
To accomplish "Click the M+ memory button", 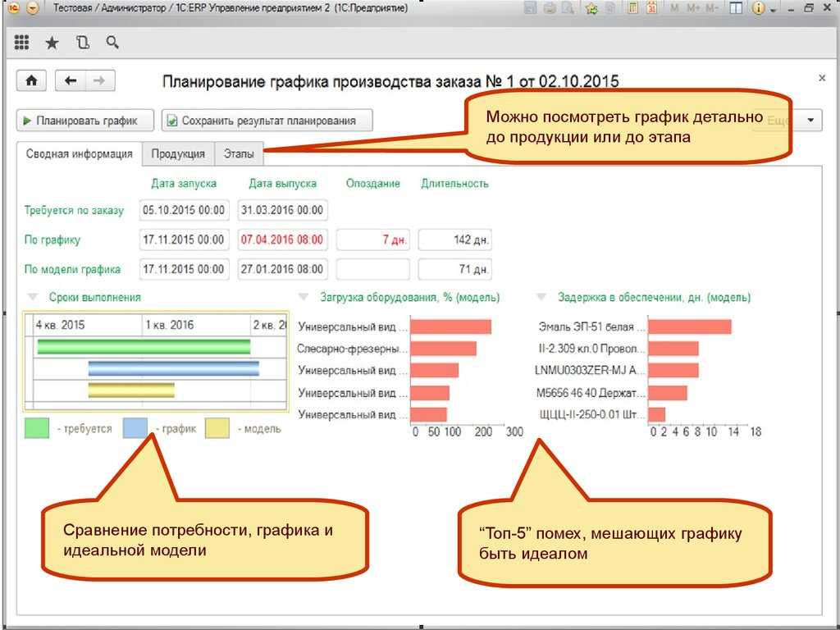I will pos(693,8).
